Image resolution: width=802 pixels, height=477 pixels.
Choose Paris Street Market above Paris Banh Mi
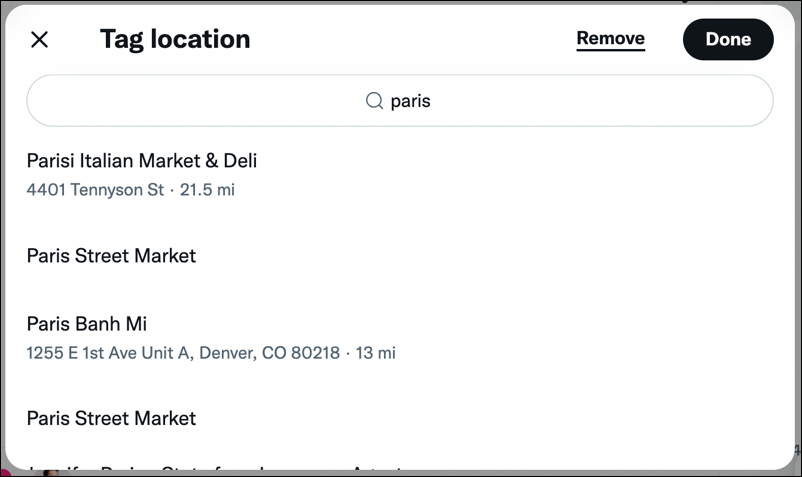coord(111,256)
